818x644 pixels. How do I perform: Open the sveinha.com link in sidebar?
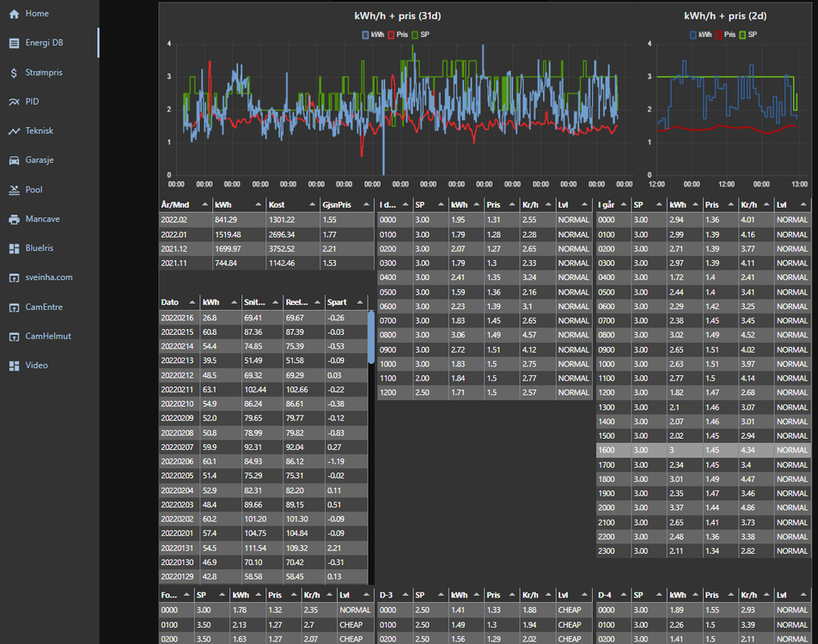click(48, 277)
